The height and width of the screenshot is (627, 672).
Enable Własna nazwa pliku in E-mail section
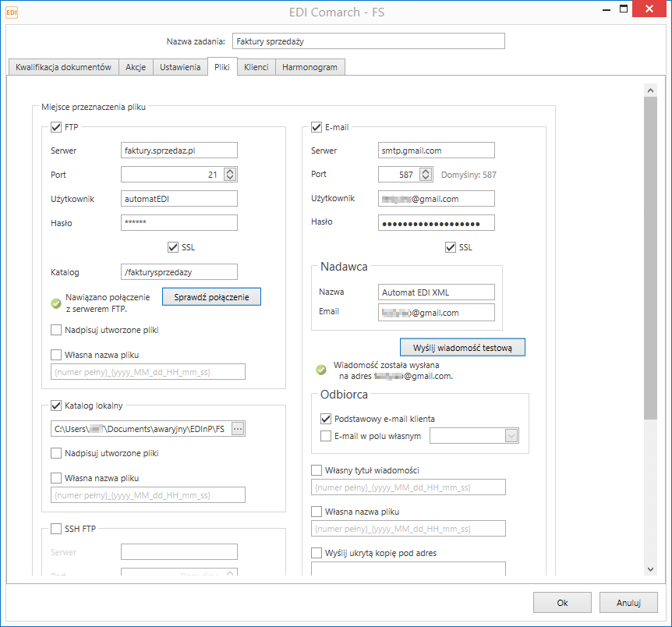(317, 512)
